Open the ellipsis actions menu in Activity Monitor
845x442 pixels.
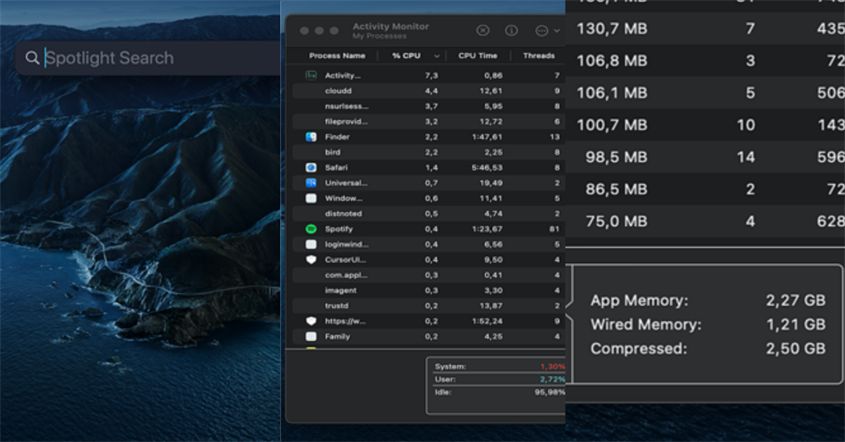[542, 31]
